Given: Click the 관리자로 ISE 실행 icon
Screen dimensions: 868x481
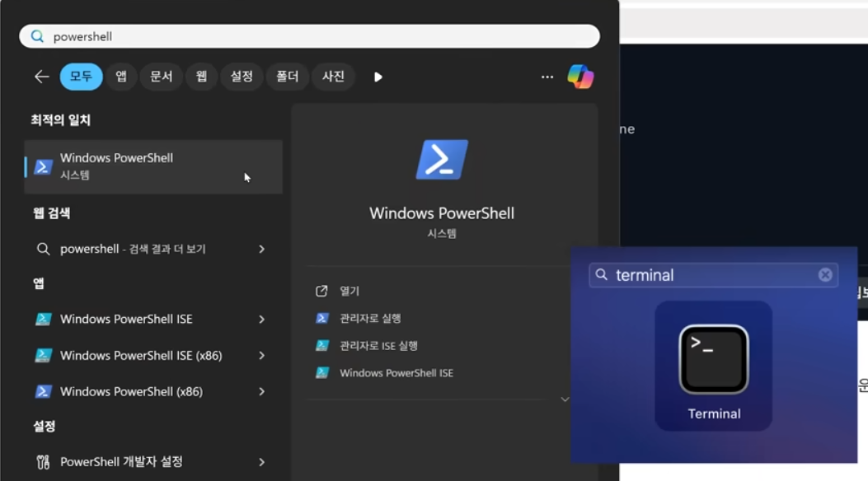Looking at the screenshot, I should pos(322,346).
